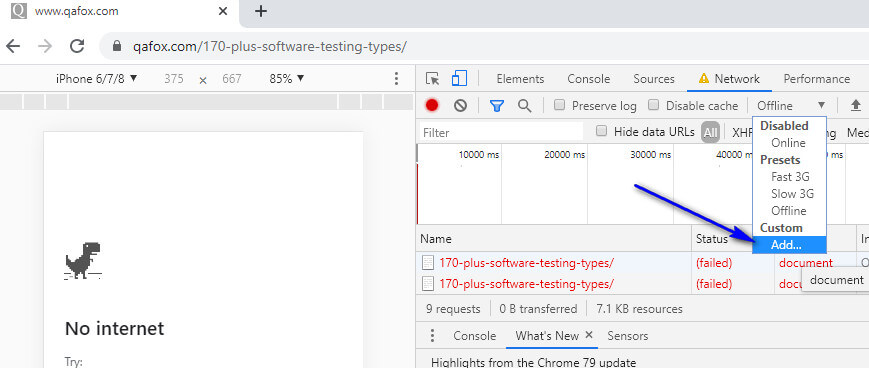The width and height of the screenshot is (869, 368).
Task: Click the first row document type cell
Action: [x=806, y=263]
